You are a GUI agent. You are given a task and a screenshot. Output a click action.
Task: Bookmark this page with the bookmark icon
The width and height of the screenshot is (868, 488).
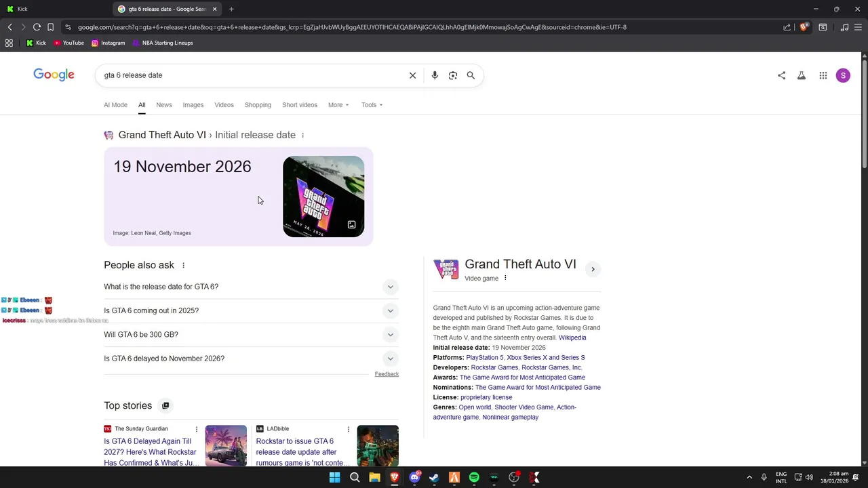(x=50, y=27)
